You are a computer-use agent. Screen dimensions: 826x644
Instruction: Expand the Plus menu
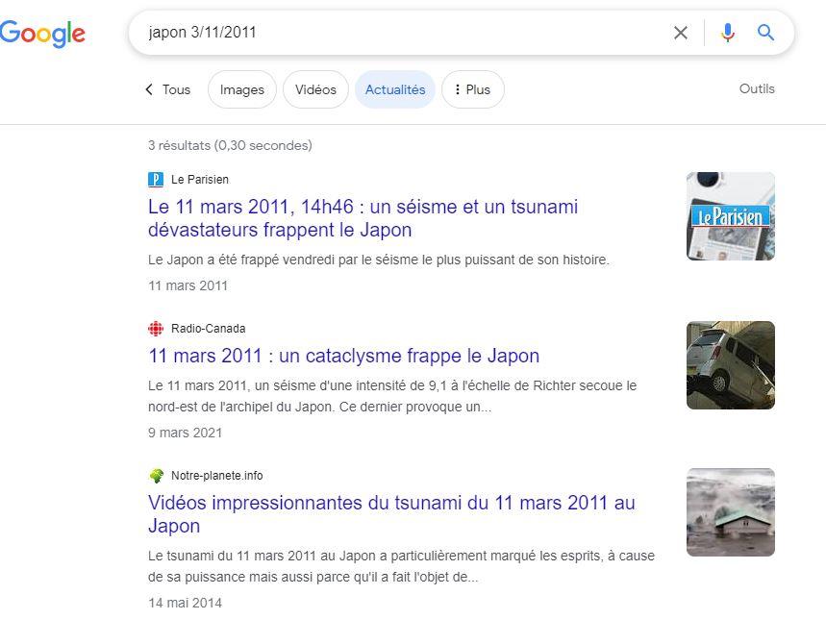[x=472, y=89]
